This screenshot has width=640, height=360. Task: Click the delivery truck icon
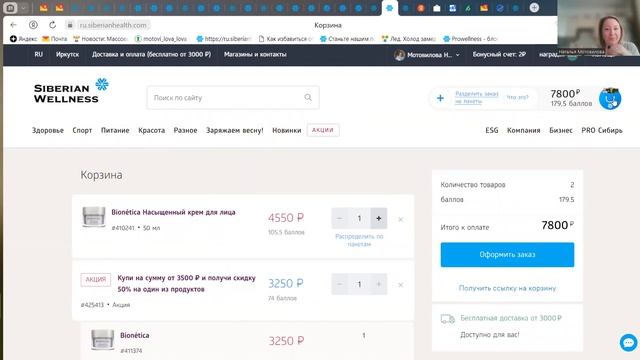point(447,318)
